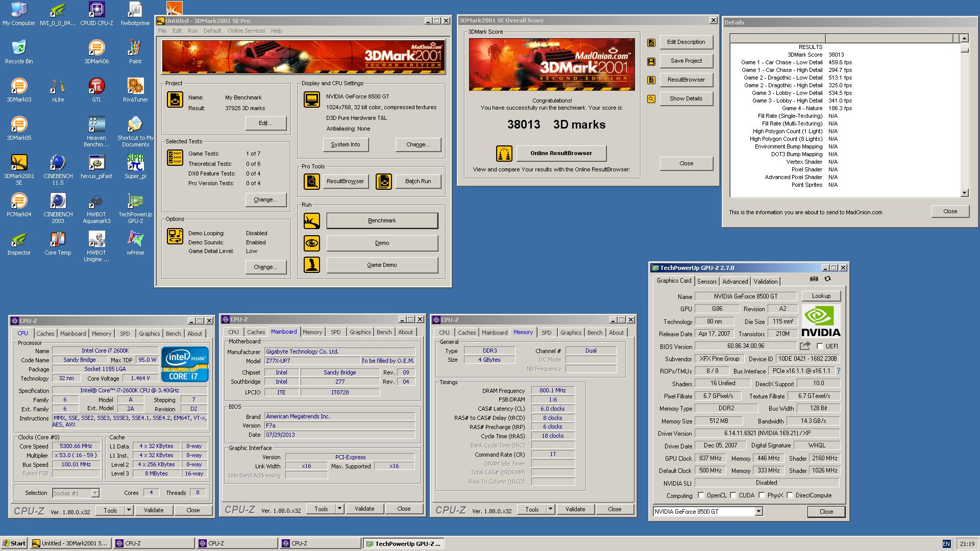Open the Paint desktop shortcut

(x=135, y=52)
